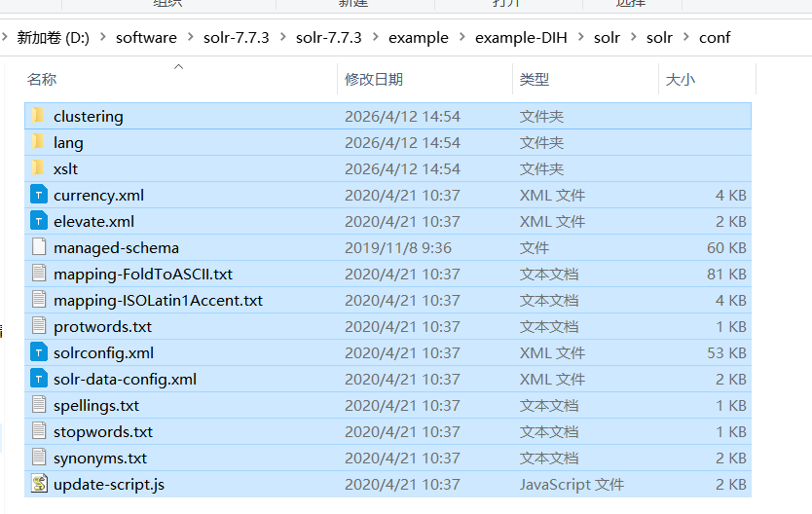This screenshot has height=514, width=812.
Task: Click the spellings.txt file icon
Action: 39,405
